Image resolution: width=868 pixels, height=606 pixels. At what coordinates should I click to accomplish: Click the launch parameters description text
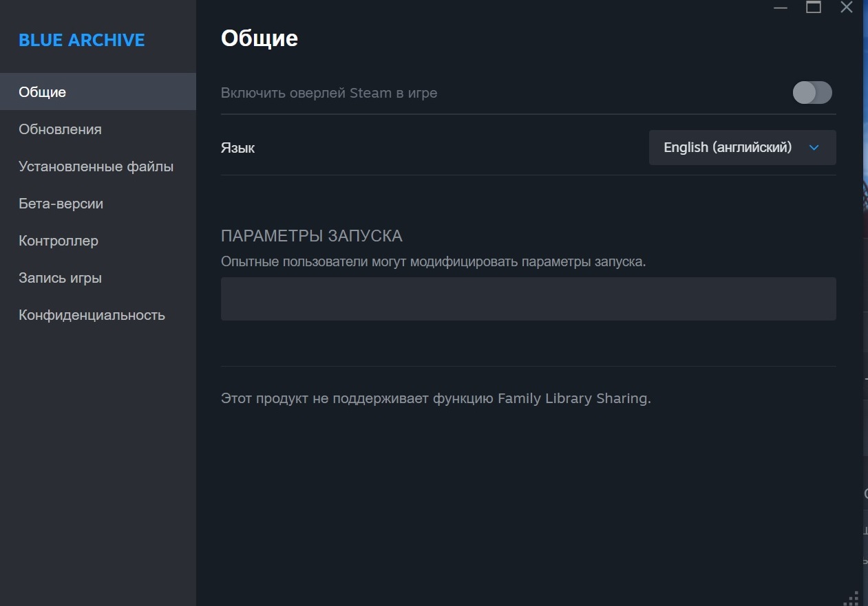pyautogui.click(x=433, y=262)
